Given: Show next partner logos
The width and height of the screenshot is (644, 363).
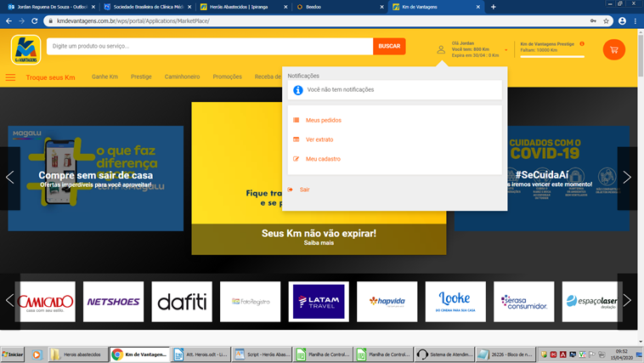Looking at the screenshot, I should (627, 300).
